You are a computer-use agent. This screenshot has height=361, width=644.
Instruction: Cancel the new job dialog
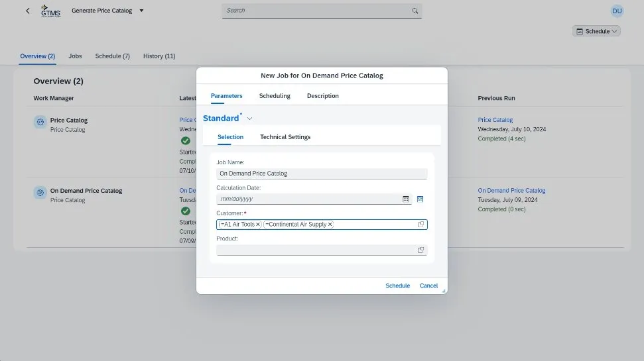428,285
